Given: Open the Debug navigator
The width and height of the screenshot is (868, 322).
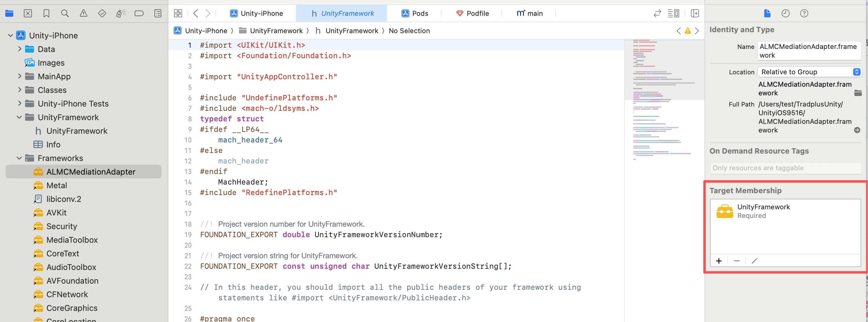Looking at the screenshot, I should 121,14.
